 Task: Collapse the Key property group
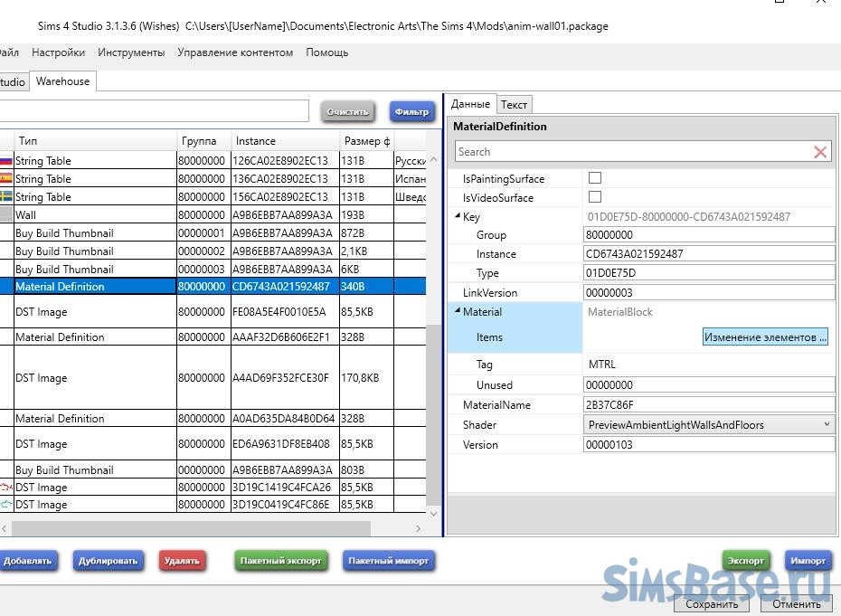[458, 217]
